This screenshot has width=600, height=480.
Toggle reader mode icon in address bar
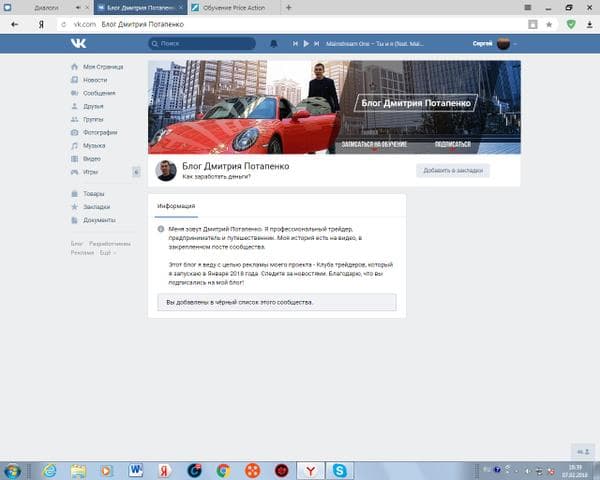533,24
